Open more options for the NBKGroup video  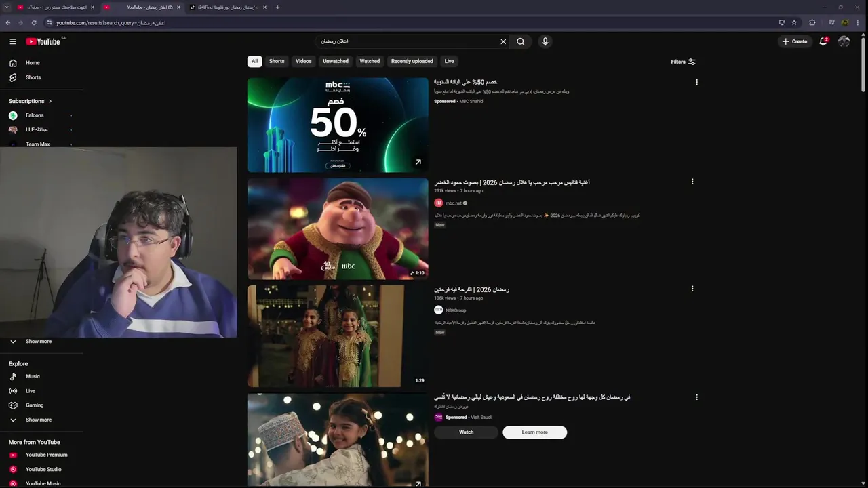tap(692, 289)
